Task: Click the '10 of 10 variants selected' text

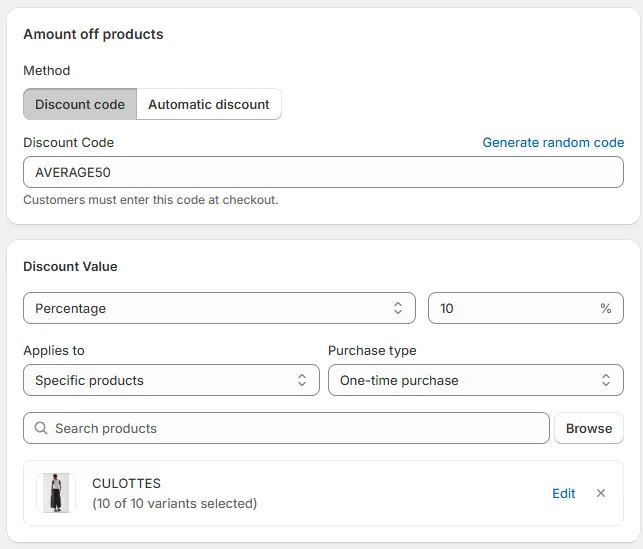Action: tap(175, 503)
